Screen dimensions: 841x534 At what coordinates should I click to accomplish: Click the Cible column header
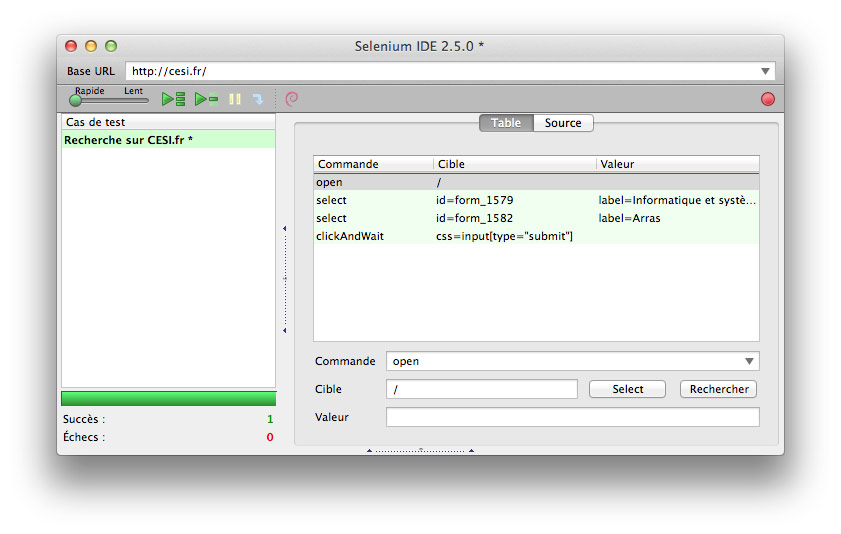pyautogui.click(x=514, y=164)
